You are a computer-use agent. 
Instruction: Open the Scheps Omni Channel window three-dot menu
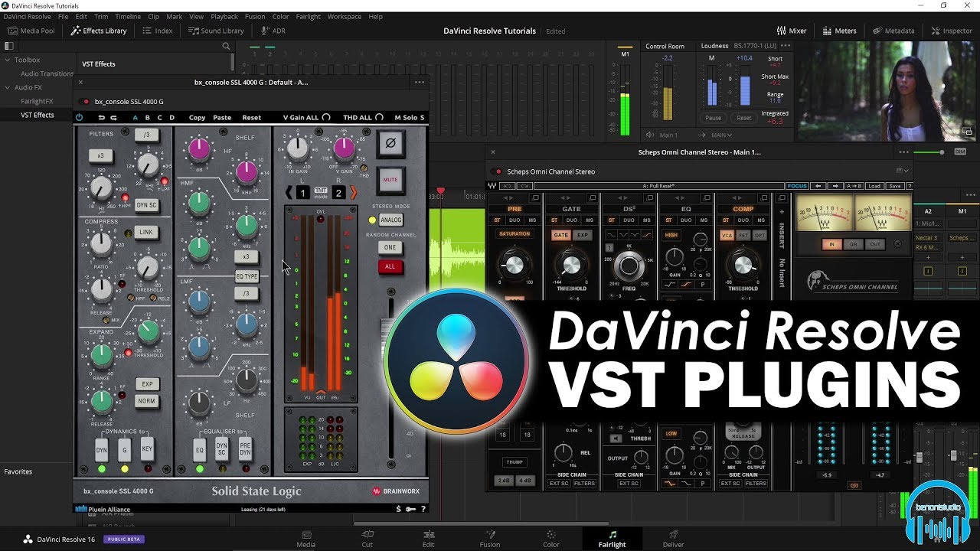point(904,152)
